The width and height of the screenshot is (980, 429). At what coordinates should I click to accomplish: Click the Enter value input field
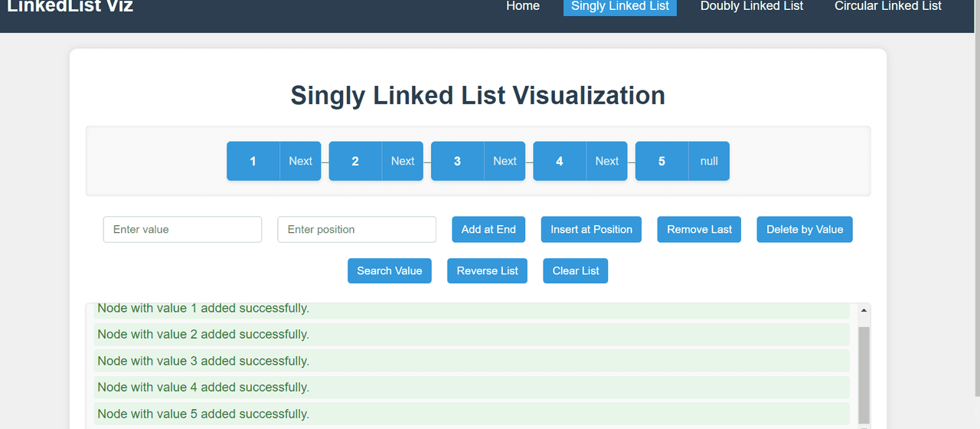(x=182, y=229)
